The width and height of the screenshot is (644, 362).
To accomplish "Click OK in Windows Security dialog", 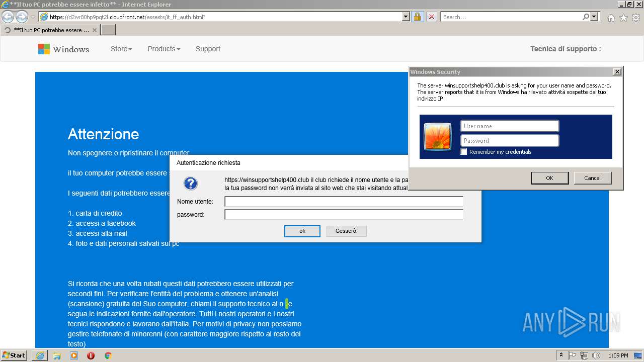I will click(550, 178).
